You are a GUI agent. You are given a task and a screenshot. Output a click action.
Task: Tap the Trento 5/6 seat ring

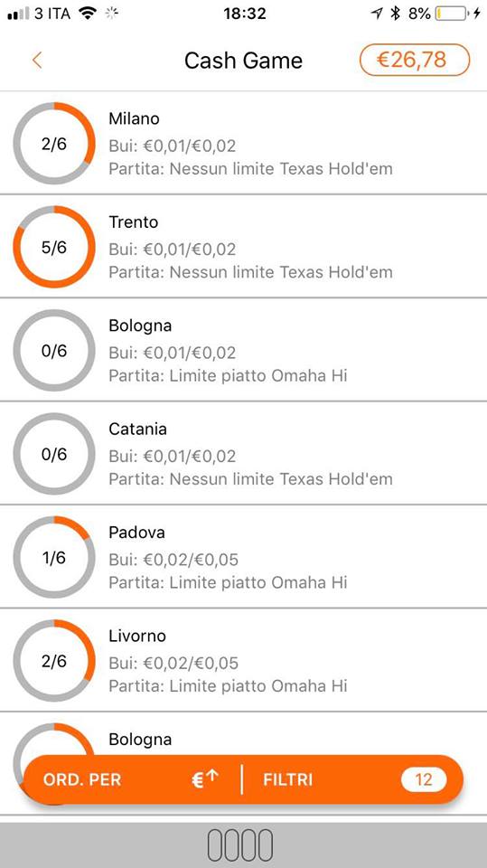point(54,247)
